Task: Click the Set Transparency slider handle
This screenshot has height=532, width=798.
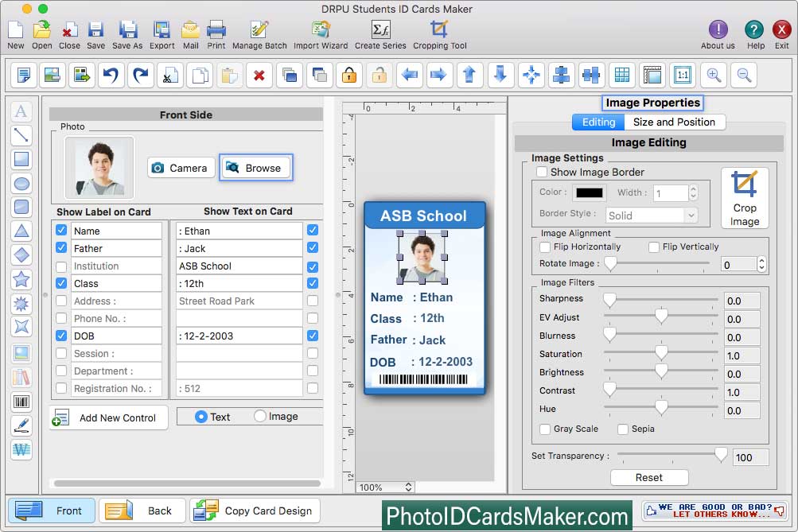Action: [721, 454]
